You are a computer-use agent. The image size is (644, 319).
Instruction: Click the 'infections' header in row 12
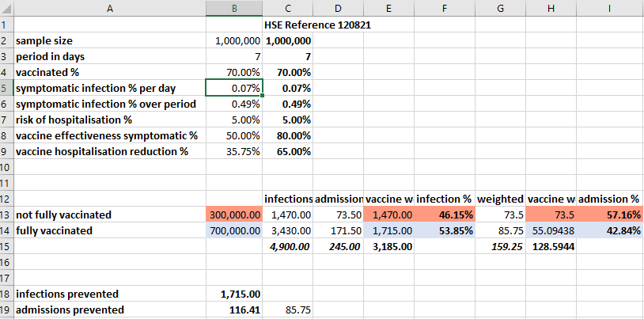click(x=287, y=199)
